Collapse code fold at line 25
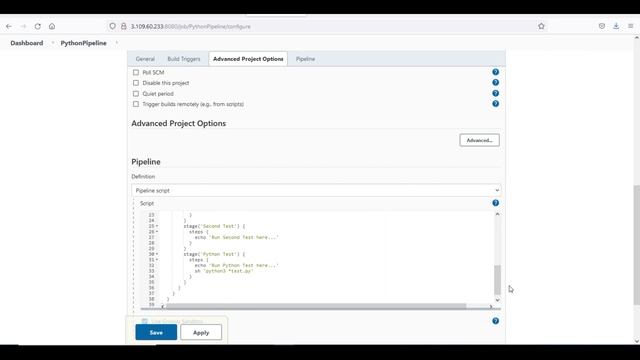Image resolution: width=640 pixels, height=360 pixels. click(157, 226)
